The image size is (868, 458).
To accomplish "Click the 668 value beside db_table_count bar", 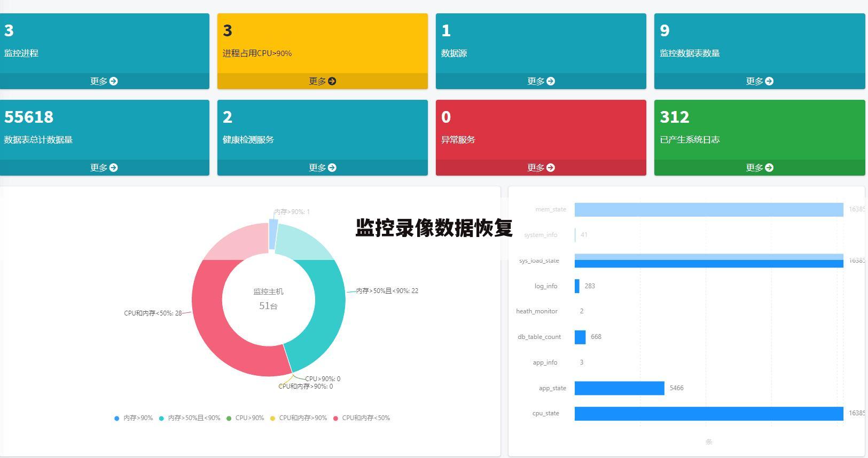I will coord(596,337).
